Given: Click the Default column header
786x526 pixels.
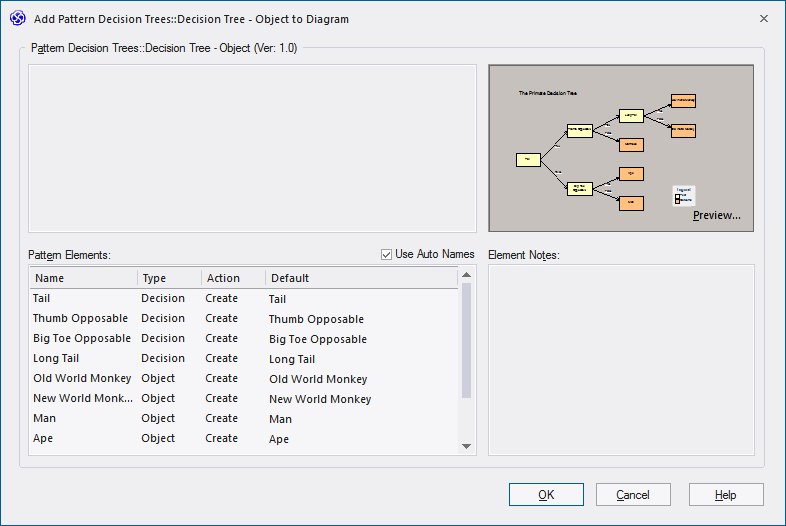Looking at the screenshot, I should pyautogui.click(x=360, y=278).
